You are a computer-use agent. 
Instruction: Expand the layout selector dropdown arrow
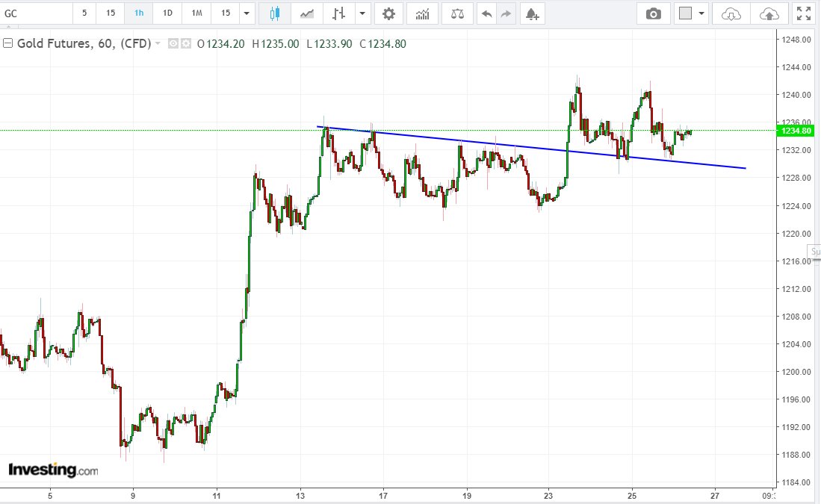click(x=701, y=13)
